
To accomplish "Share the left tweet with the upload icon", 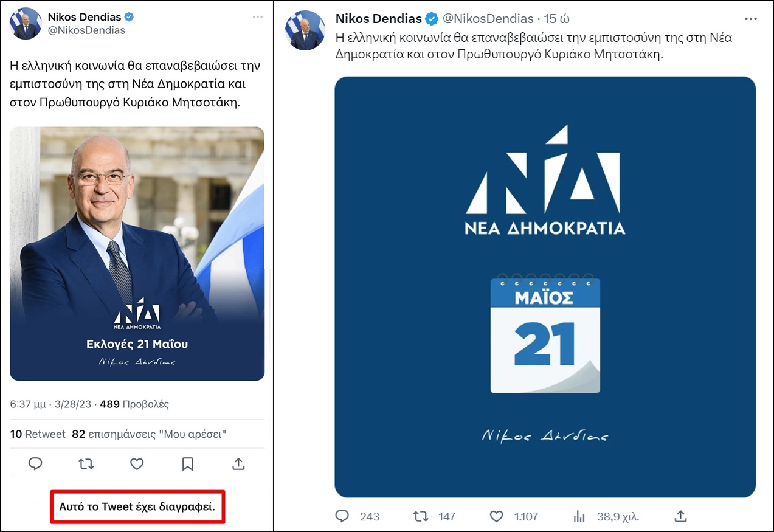I will coord(238,464).
